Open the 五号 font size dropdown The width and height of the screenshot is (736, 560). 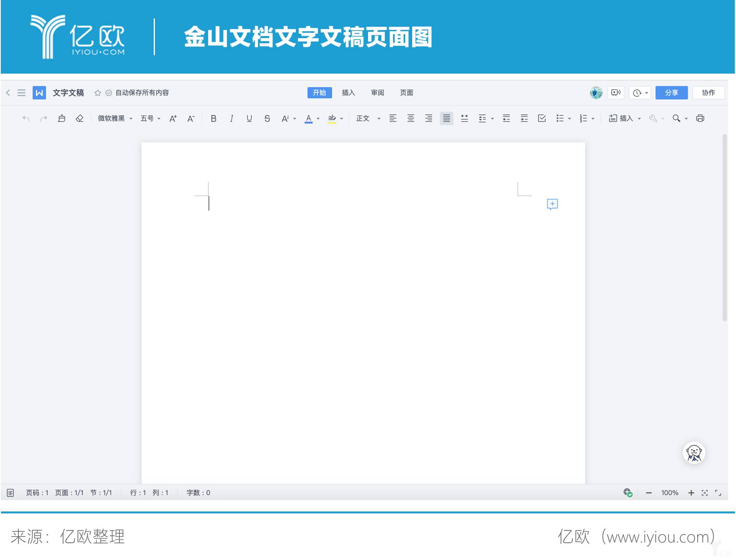(150, 118)
